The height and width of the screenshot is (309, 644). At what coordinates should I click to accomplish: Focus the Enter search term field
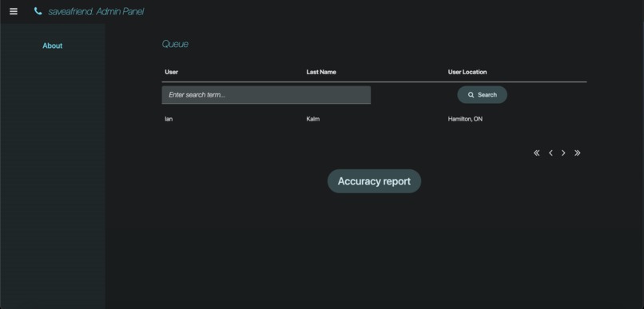click(x=266, y=95)
